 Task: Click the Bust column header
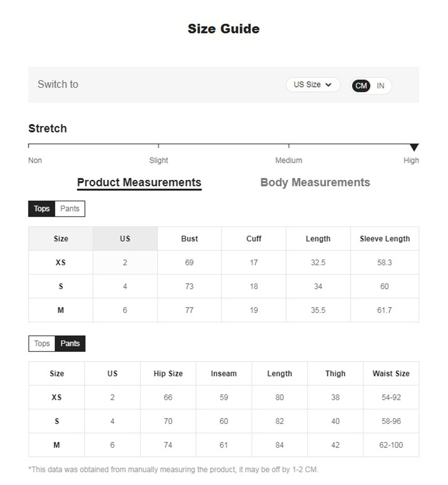click(x=190, y=239)
